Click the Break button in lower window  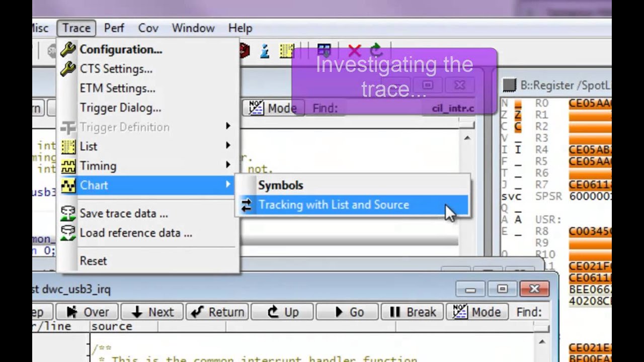click(413, 312)
